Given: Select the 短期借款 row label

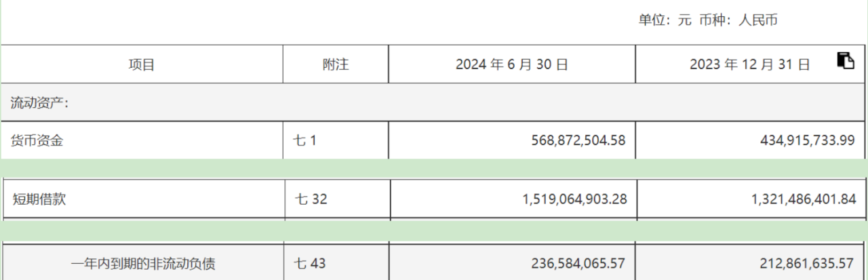Looking at the screenshot, I should pyautogui.click(x=39, y=199).
